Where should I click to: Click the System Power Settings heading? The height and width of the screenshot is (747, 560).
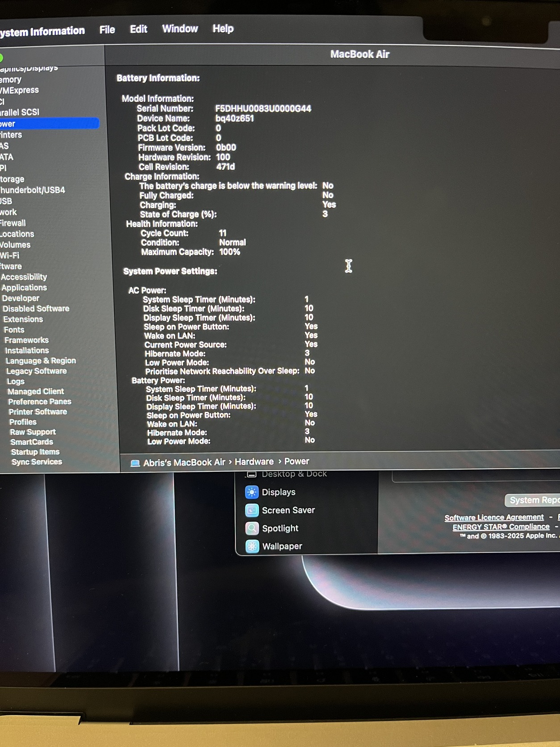click(x=170, y=271)
